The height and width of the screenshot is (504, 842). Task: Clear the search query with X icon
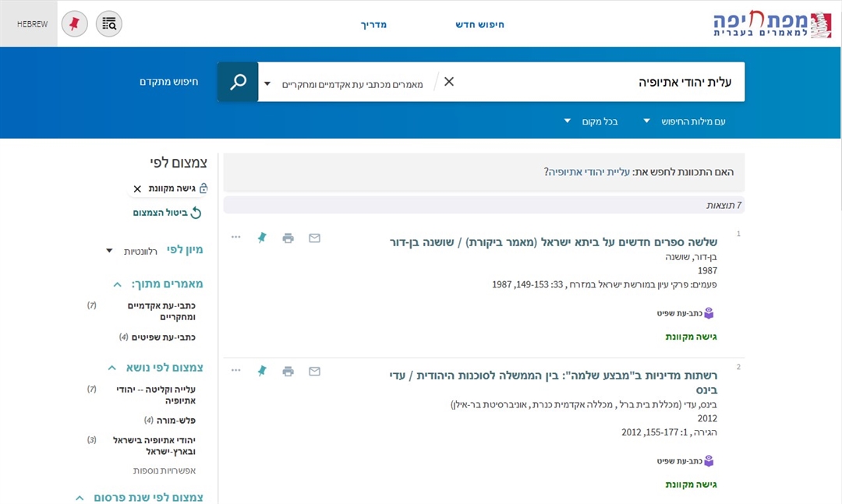pos(449,82)
